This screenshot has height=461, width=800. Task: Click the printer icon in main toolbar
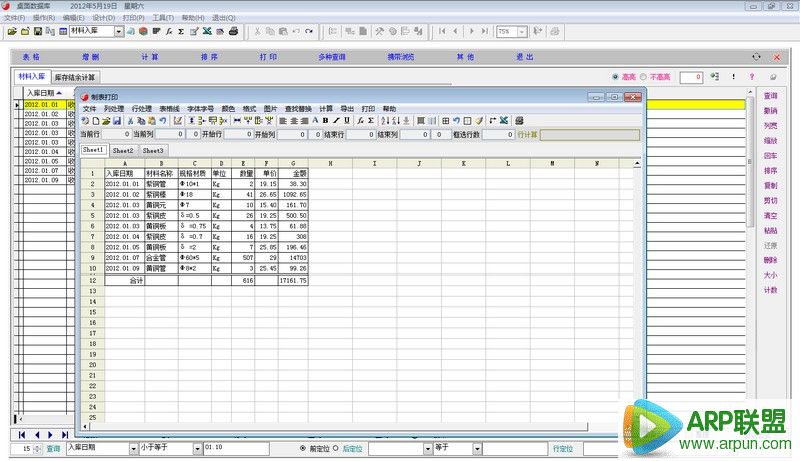click(233, 32)
